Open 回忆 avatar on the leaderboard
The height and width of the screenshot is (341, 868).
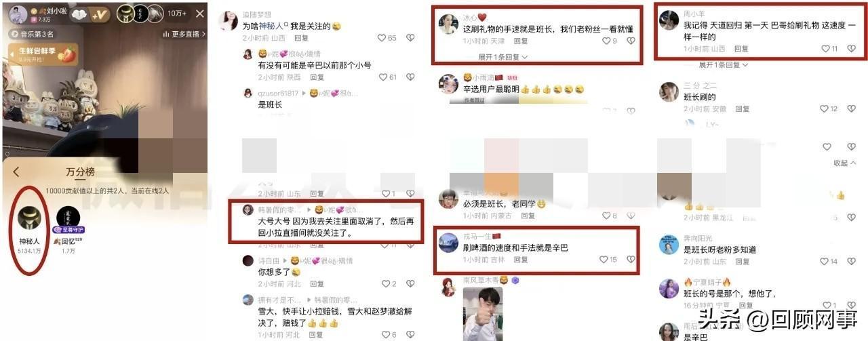click(x=68, y=218)
